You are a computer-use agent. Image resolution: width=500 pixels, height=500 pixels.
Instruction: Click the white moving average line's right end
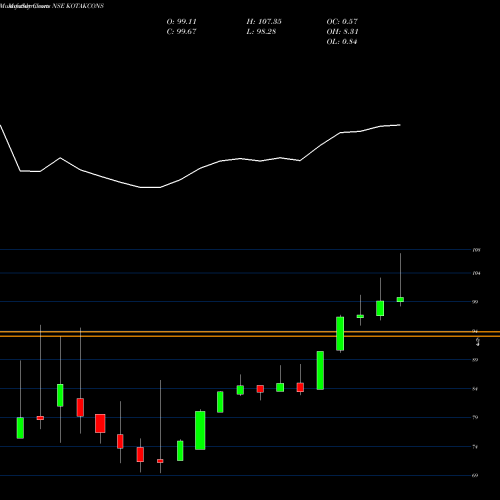(400, 125)
